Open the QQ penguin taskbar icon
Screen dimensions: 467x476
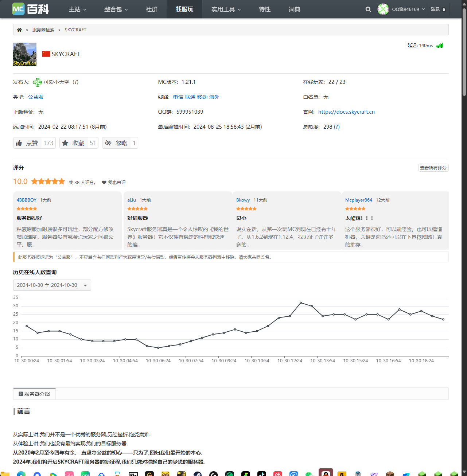[326, 473]
